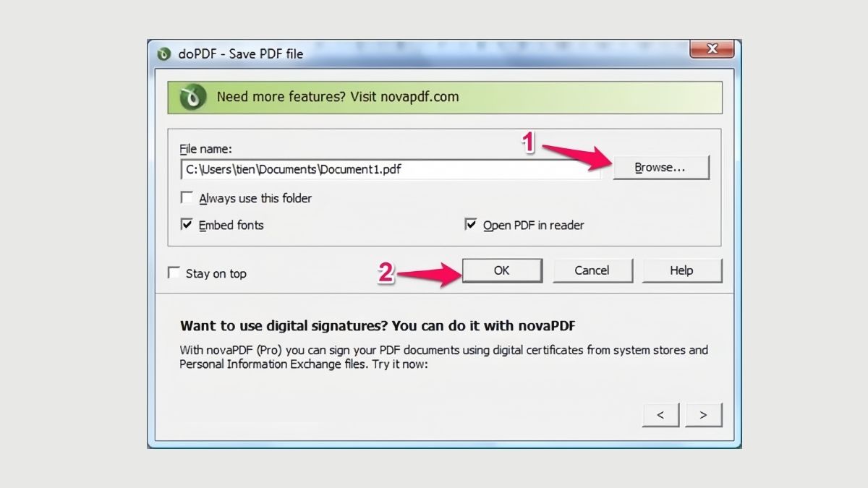Click the doPDF logo in the title bar
The height and width of the screenshot is (488, 868).
[164, 54]
